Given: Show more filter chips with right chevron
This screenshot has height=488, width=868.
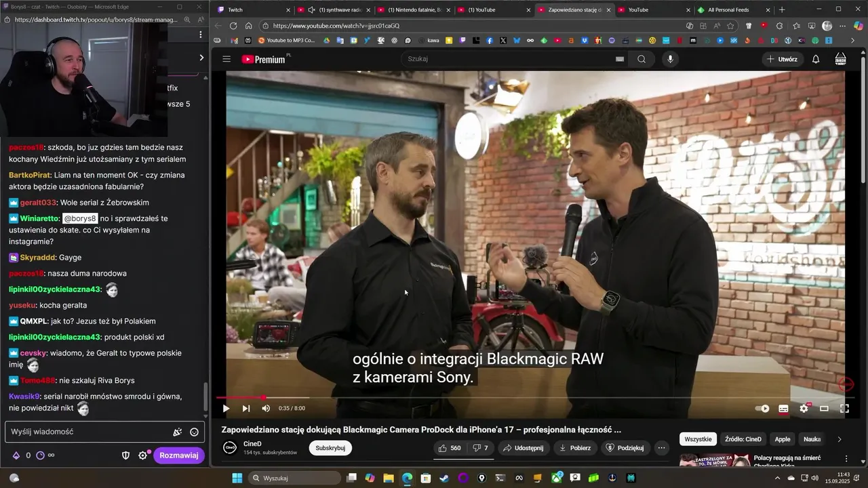Looking at the screenshot, I should click(839, 439).
